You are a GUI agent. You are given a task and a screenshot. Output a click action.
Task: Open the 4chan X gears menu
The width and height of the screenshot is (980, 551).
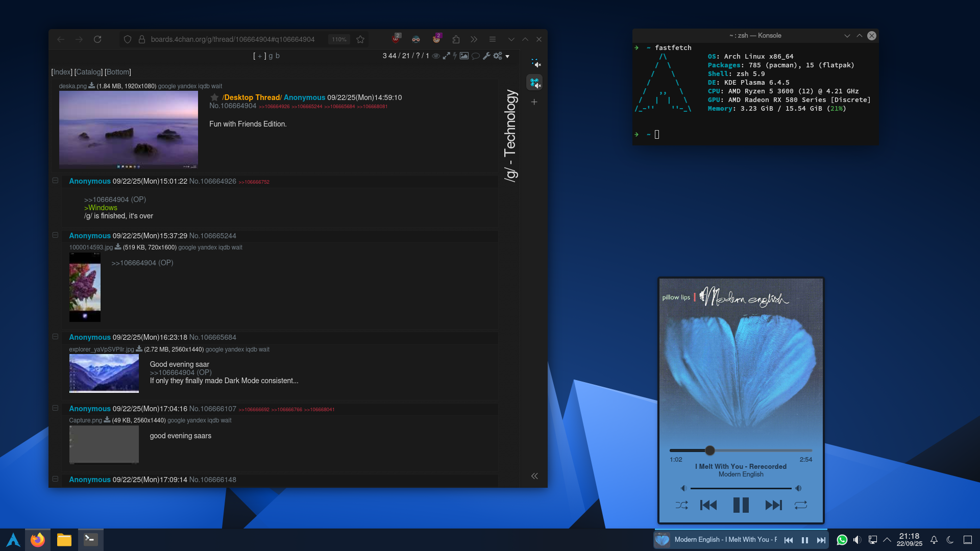pyautogui.click(x=498, y=56)
